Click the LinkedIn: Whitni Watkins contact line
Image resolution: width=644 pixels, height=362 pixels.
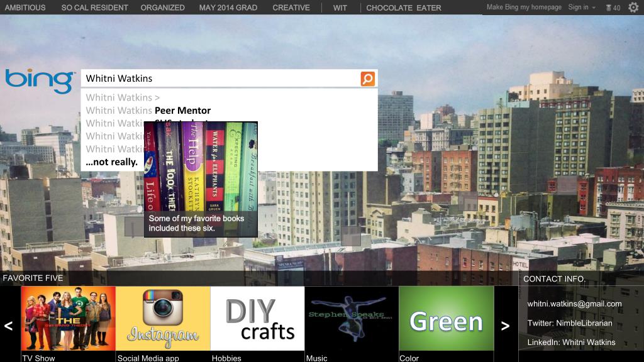(571, 343)
